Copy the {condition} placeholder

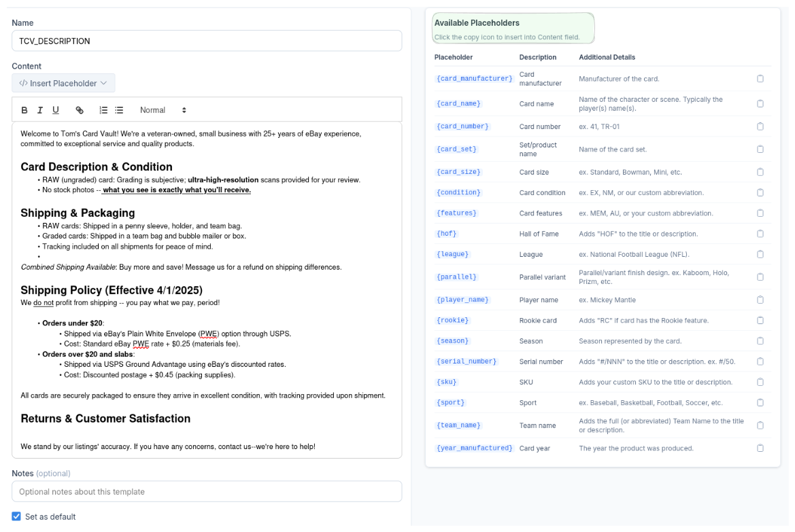[760, 192]
